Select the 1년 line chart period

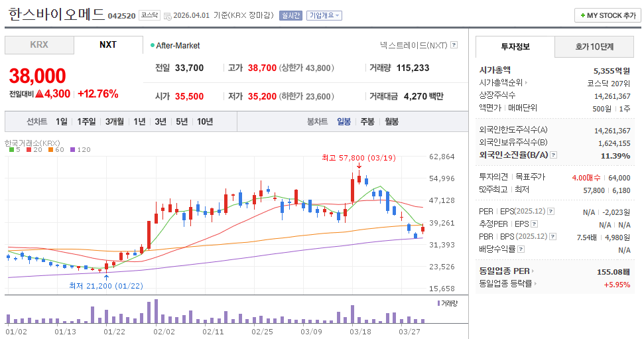point(140,121)
